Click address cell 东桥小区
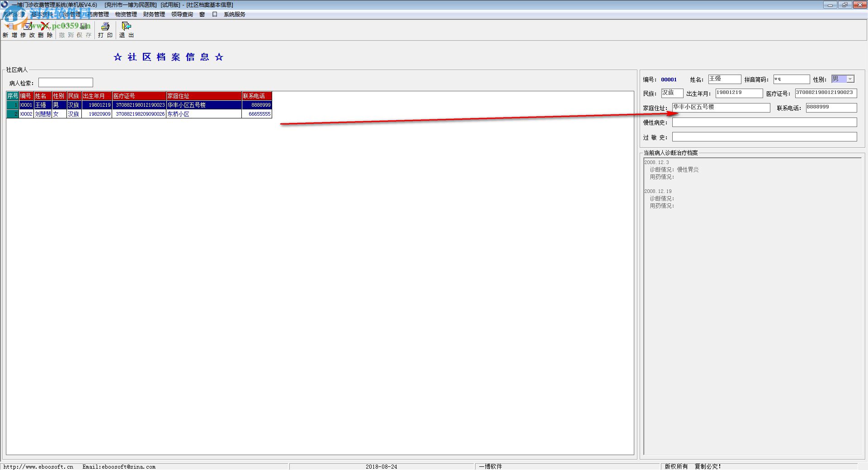 coord(204,114)
